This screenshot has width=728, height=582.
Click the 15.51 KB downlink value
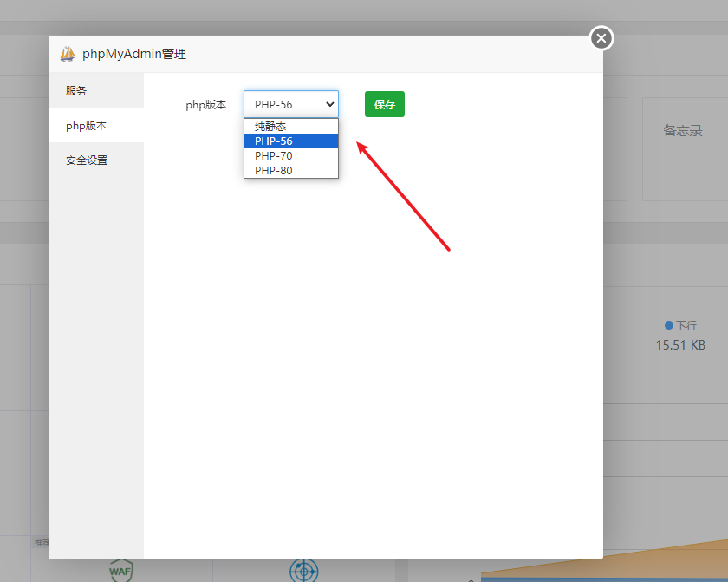coord(680,345)
